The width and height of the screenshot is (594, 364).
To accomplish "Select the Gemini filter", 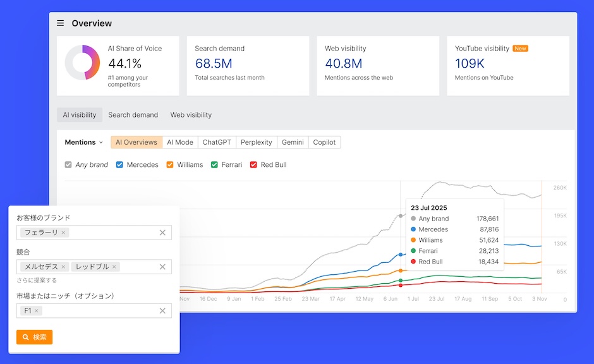I will click(x=293, y=142).
